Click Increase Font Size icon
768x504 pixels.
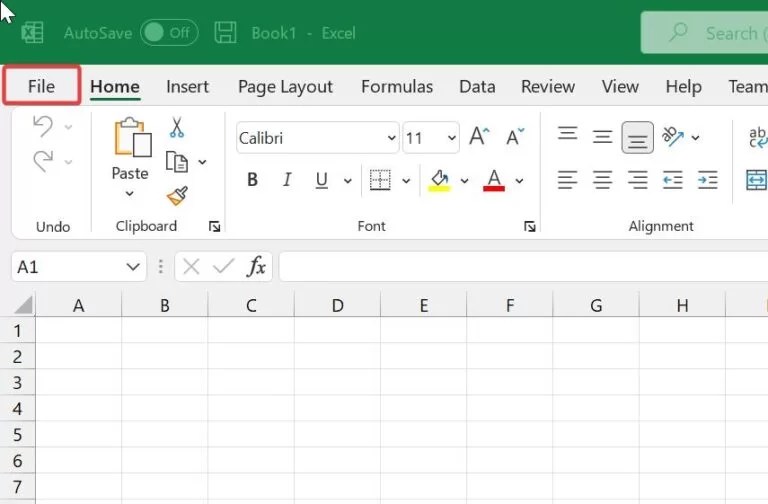(479, 137)
